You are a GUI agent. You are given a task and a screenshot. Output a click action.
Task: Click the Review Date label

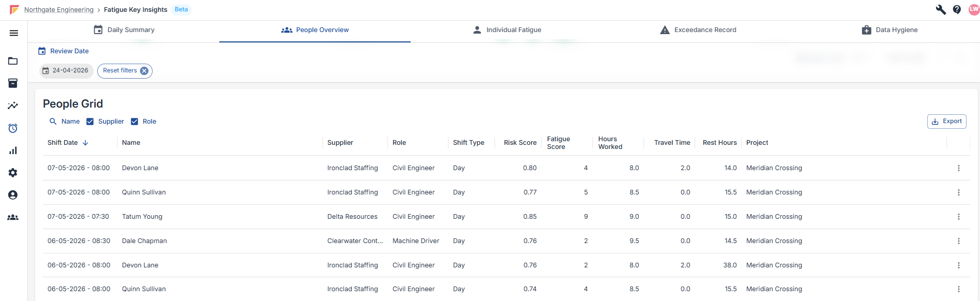point(69,51)
